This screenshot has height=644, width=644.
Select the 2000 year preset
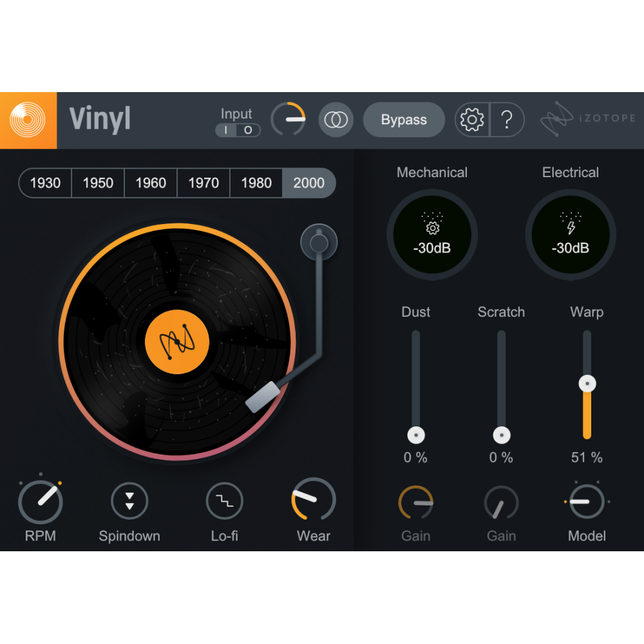click(x=308, y=183)
